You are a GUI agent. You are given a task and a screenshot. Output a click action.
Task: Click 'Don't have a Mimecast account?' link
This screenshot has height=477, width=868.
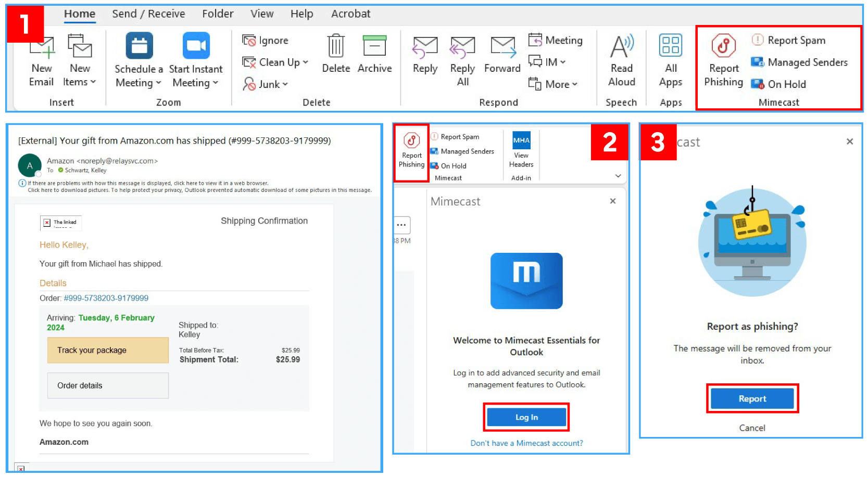(526, 443)
